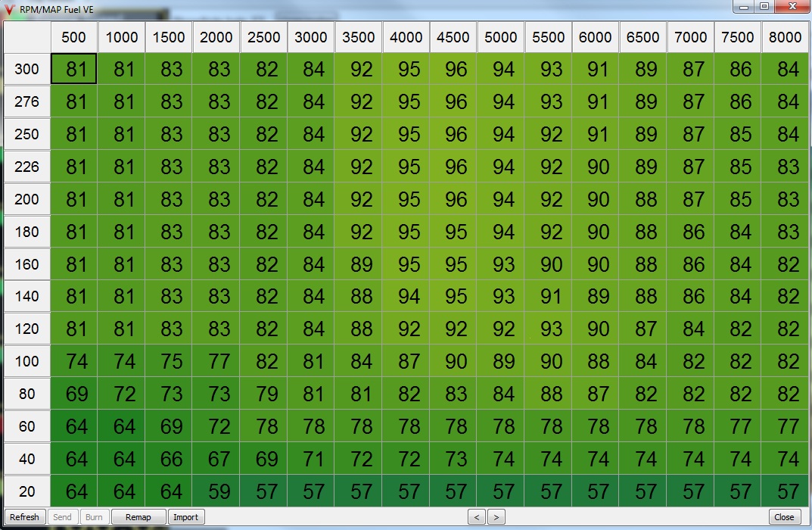Screen dimensions: 812x530
Task: Select the 8000 RPM column header
Action: coord(785,38)
